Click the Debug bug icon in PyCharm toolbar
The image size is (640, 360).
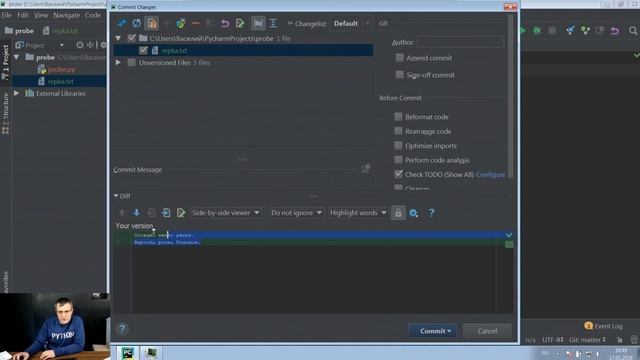pos(537,31)
